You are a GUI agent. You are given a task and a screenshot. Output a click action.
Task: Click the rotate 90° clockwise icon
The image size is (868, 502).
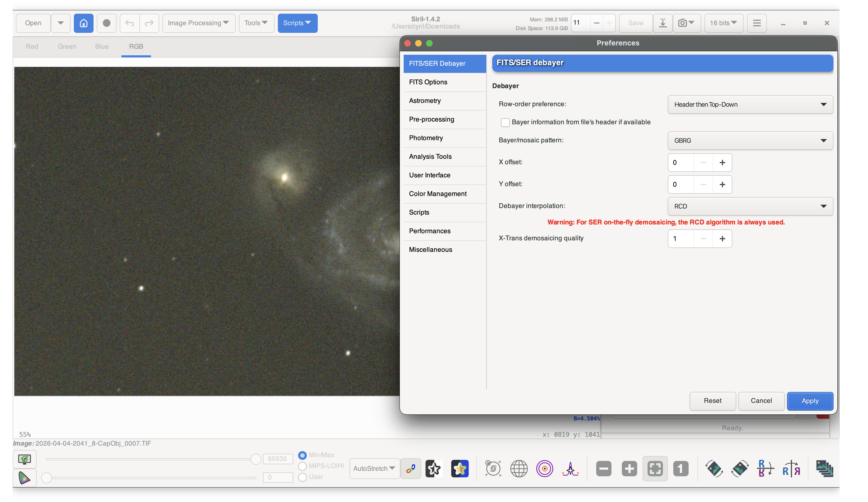point(739,469)
